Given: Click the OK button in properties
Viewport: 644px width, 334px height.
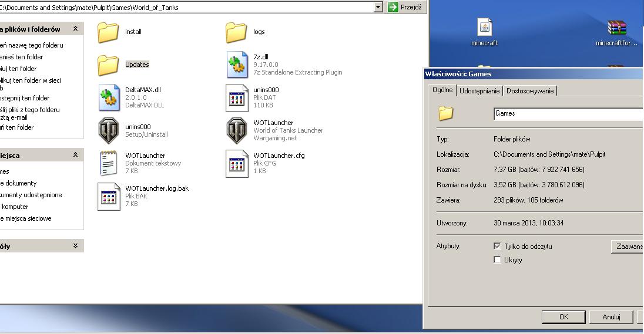Looking at the screenshot, I should pos(563,317).
